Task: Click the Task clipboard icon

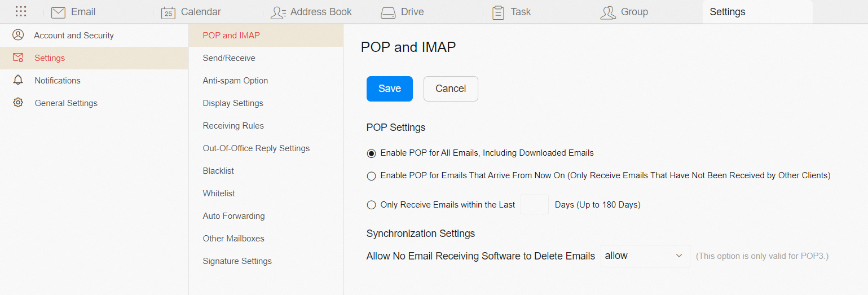Action: click(498, 12)
